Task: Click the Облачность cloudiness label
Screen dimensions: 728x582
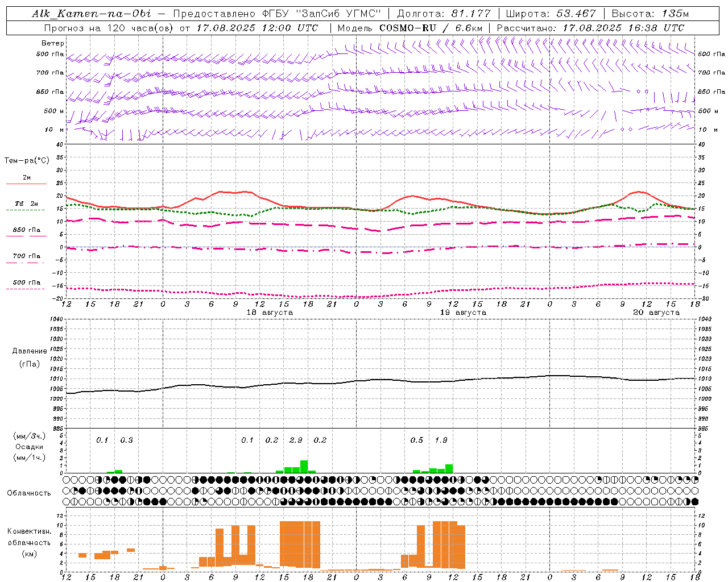Action: (29, 493)
